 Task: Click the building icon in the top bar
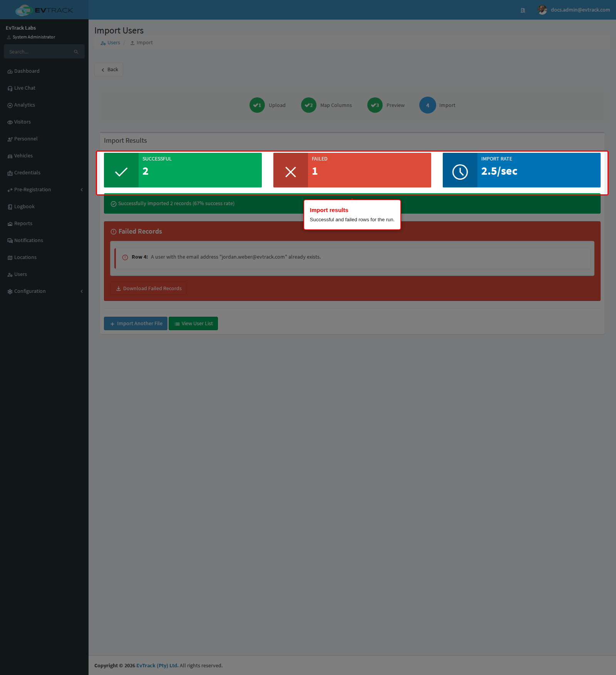pos(523,10)
